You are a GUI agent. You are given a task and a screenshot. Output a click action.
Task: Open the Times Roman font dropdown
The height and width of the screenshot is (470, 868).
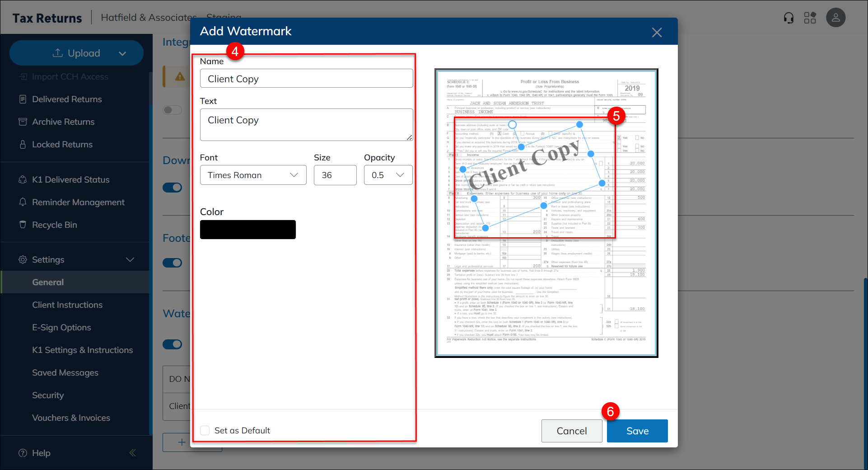pyautogui.click(x=253, y=175)
